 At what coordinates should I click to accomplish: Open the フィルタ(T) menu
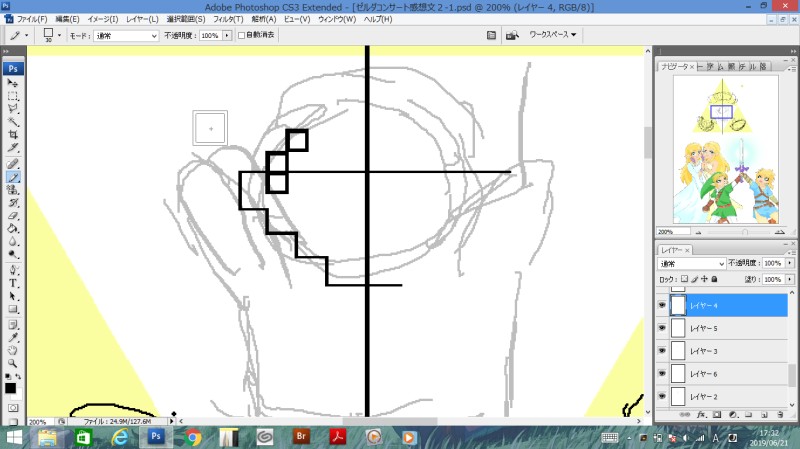(228, 19)
